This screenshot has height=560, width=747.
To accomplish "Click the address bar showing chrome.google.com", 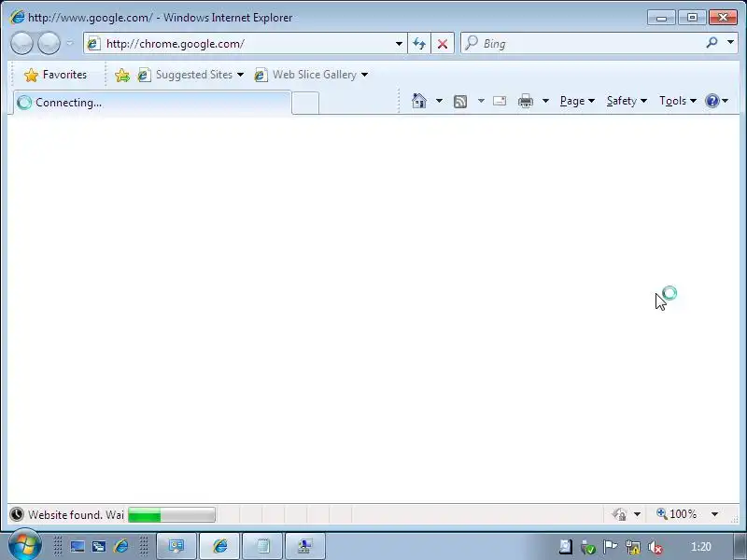I will (x=246, y=43).
